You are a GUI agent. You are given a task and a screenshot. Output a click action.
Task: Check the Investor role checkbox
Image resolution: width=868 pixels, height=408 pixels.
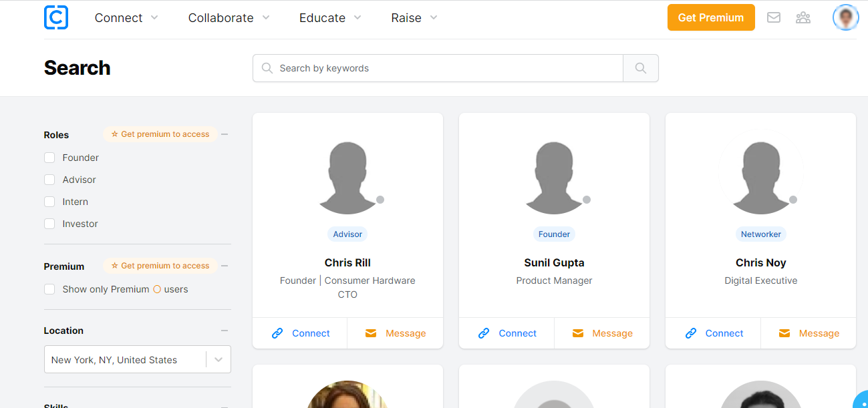click(49, 224)
